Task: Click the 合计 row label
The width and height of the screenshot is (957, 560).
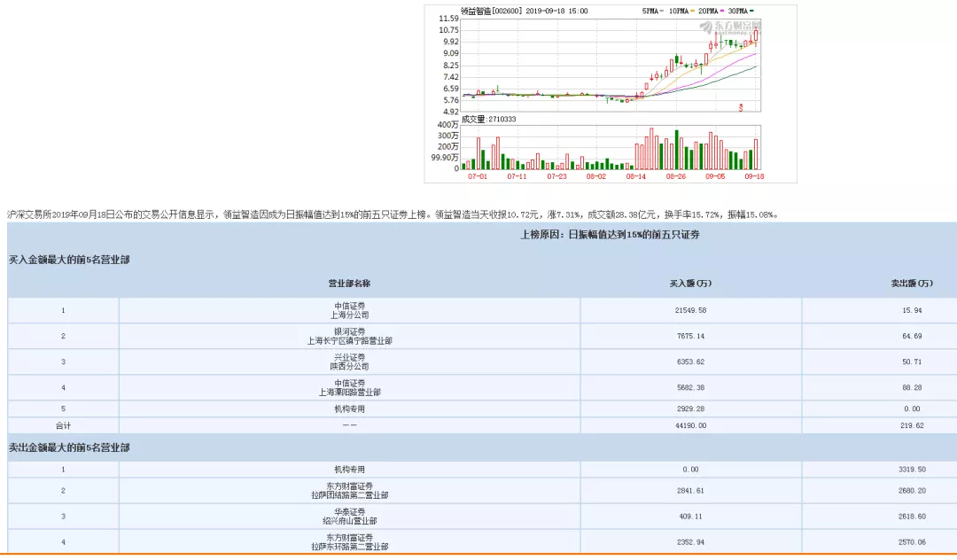Action: click(63, 426)
